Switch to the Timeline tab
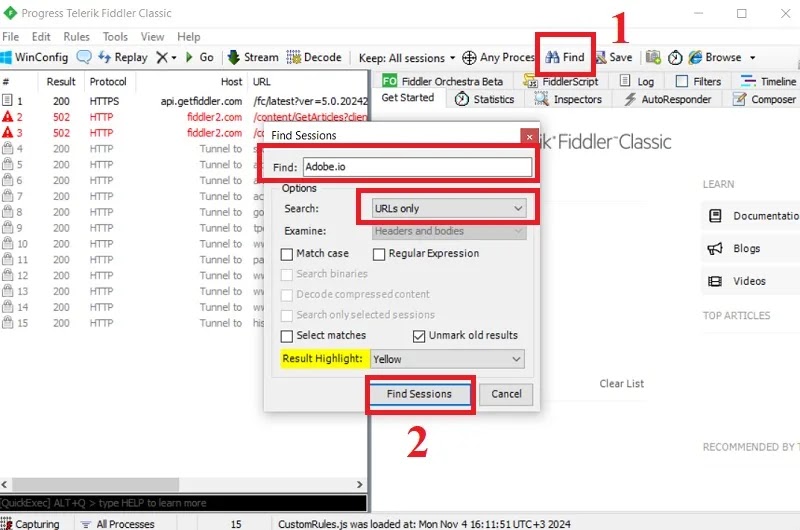 (x=768, y=81)
